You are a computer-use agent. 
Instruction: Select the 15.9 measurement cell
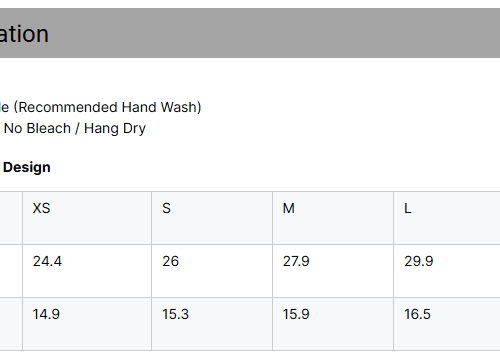click(333, 324)
